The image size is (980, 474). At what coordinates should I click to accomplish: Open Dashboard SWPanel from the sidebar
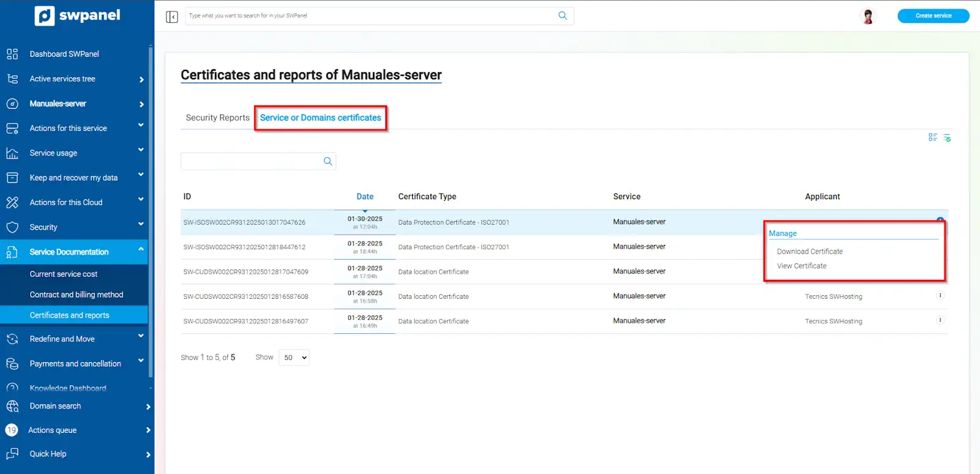coord(64,54)
